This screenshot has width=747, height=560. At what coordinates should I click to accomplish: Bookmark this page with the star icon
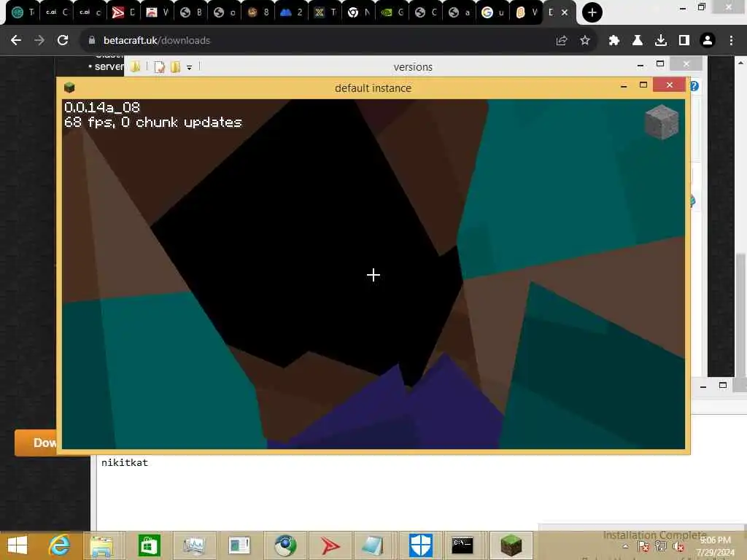[x=585, y=41]
